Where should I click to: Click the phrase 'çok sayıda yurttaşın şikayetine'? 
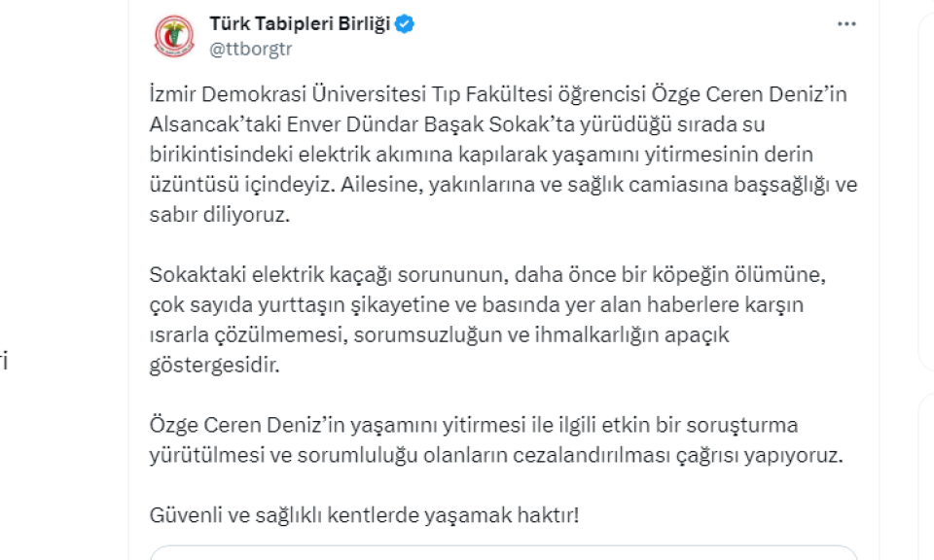pos(300,304)
